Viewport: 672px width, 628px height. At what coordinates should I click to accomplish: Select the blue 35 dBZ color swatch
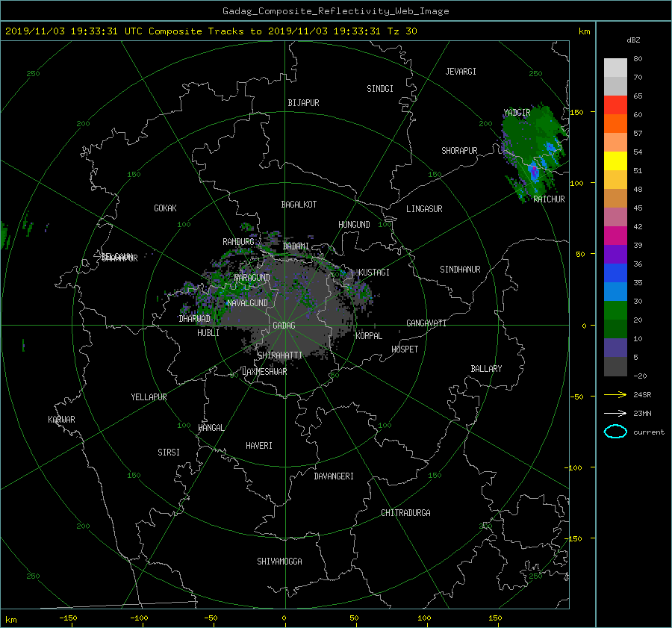[615, 273]
